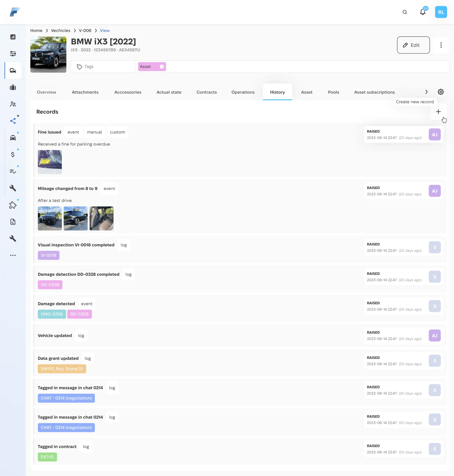Open the maintenance wrench tool in sidebar
Viewport: 454px width, 476px height.
(x=13, y=188)
